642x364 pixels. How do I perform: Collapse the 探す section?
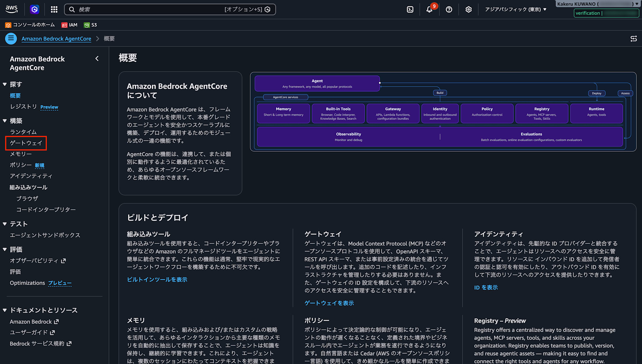[5, 84]
